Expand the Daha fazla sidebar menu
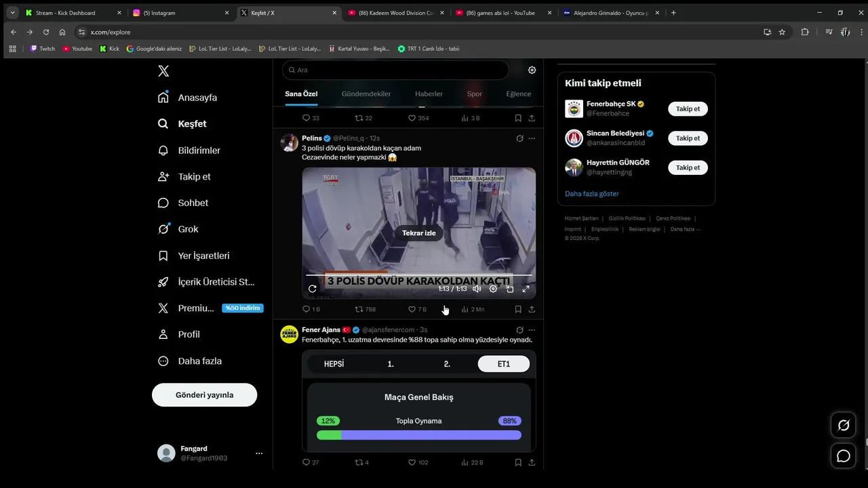The image size is (868, 488). tap(190, 361)
